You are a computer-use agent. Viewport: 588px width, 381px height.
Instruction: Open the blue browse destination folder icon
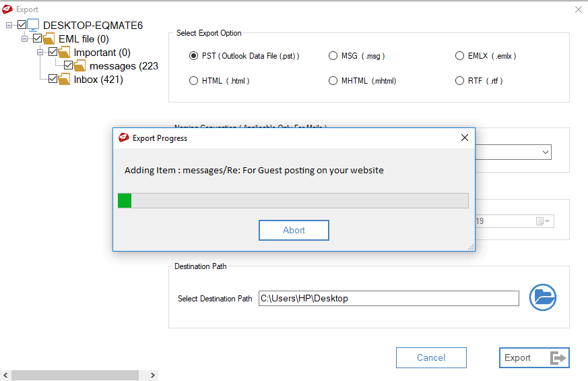pyautogui.click(x=542, y=297)
